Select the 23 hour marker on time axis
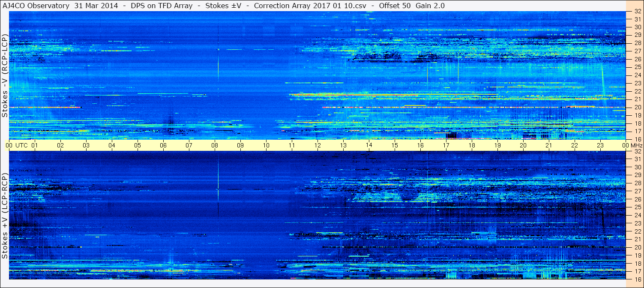644x288 pixels. [600, 145]
